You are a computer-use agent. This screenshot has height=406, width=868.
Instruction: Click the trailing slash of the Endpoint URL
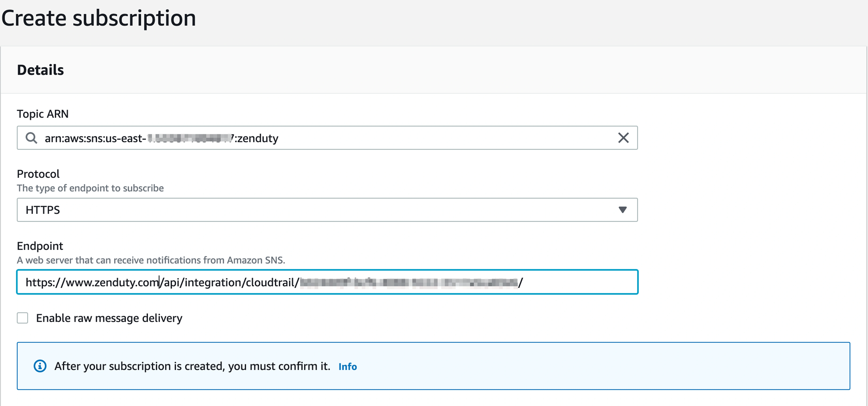(521, 282)
